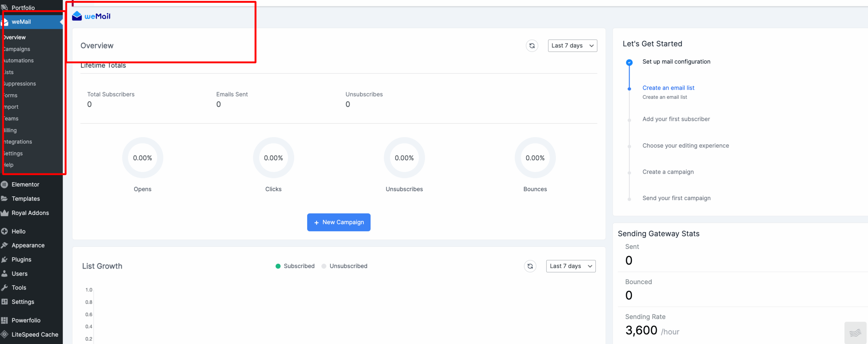The width and height of the screenshot is (868, 344).
Task: Open List Growth's Last 7 days dropdown
Action: tap(570, 266)
